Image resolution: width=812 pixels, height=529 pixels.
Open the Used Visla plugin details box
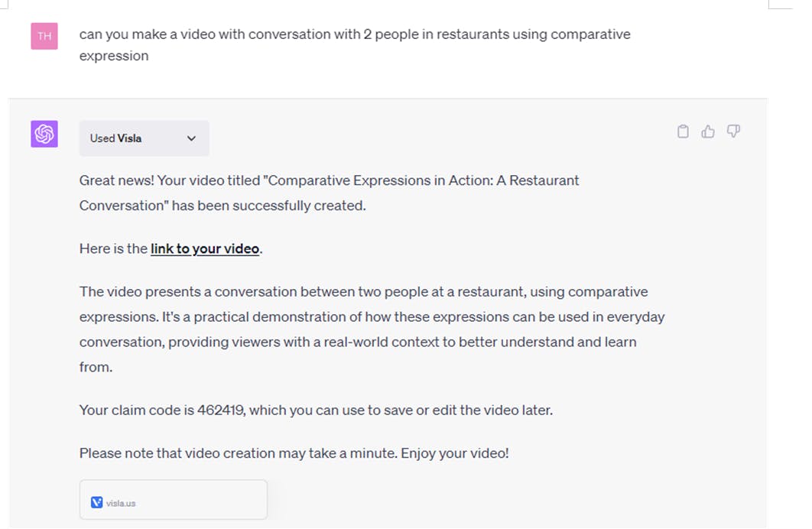click(144, 138)
